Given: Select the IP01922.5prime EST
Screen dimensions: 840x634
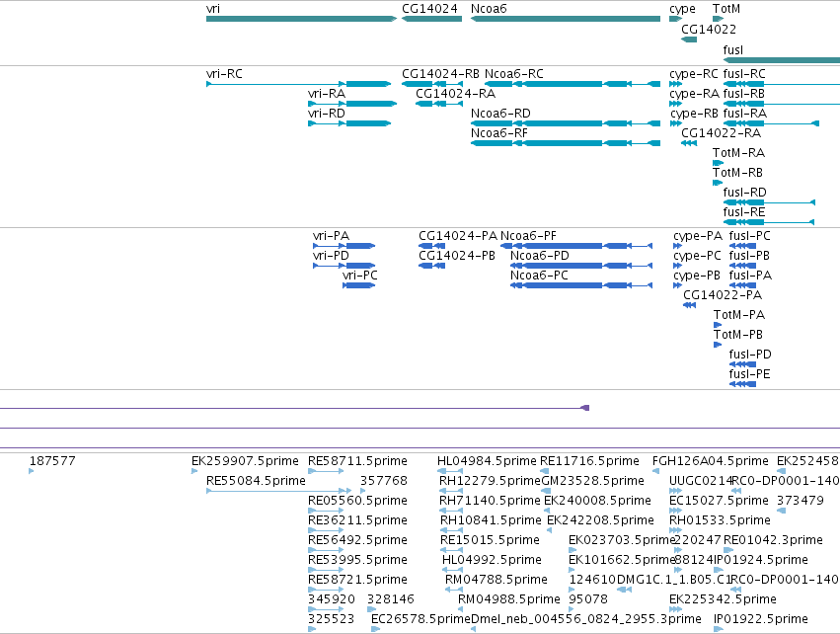Looking at the screenshot, I should pyautogui.click(x=718, y=629).
